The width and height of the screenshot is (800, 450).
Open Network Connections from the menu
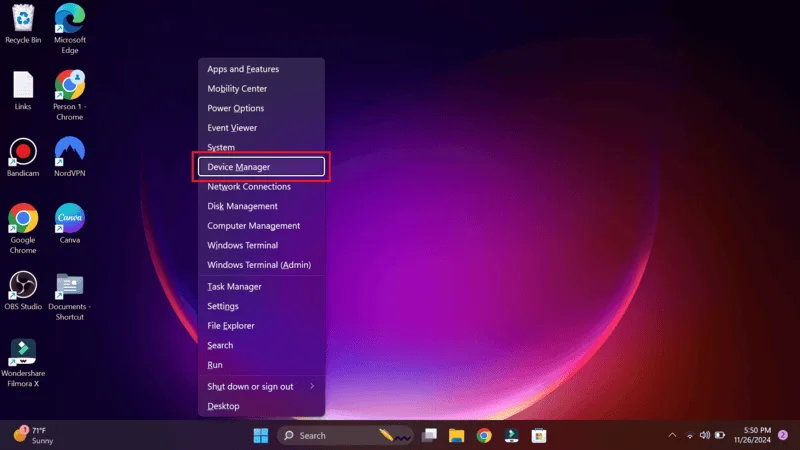coord(261,187)
